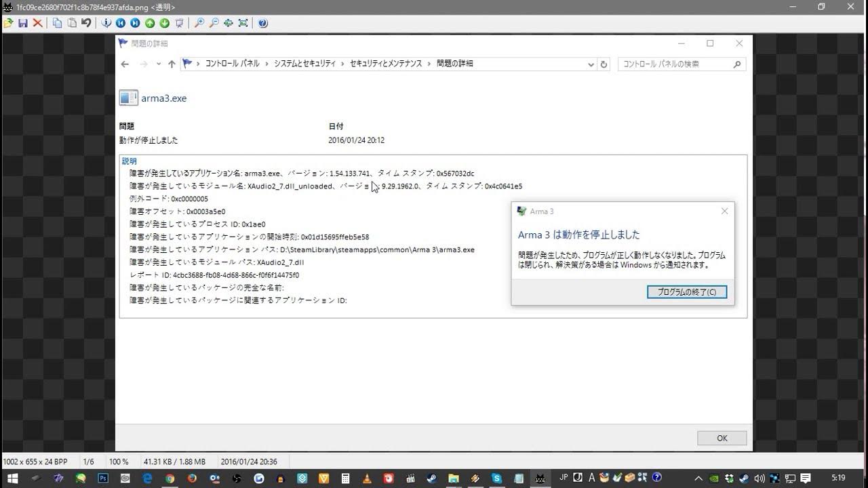Screen dimensions: 868x488
Task: Select コントロール パネル in the breadcrumb
Action: 232,64
